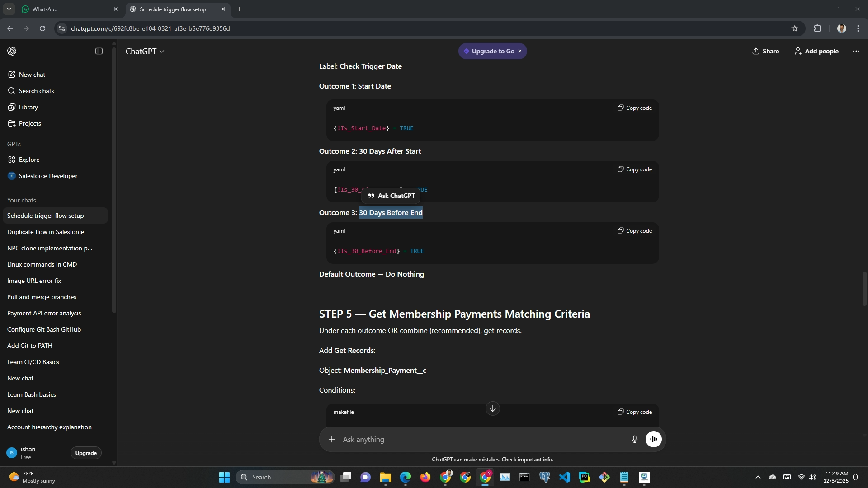Start a New chat

[x=32, y=75]
